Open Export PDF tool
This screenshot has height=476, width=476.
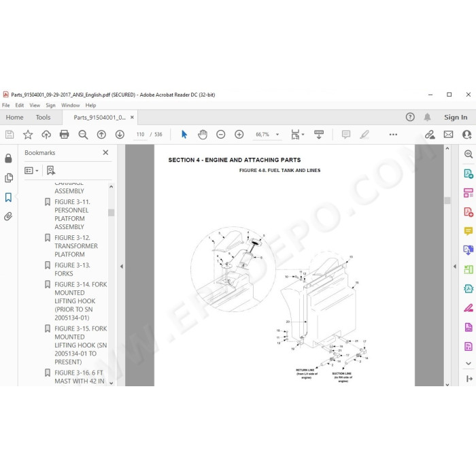tap(469, 174)
